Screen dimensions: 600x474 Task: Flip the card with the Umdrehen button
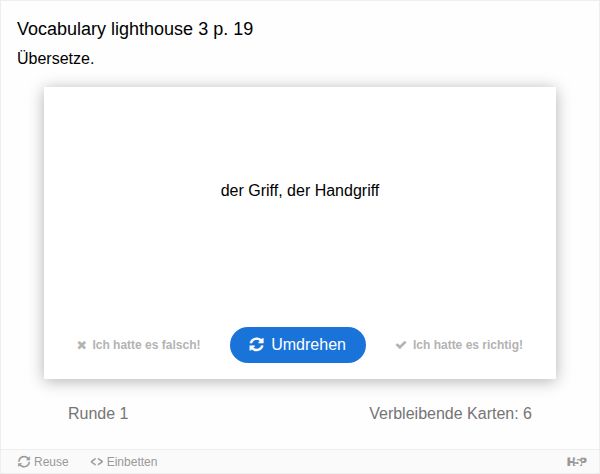[298, 345]
